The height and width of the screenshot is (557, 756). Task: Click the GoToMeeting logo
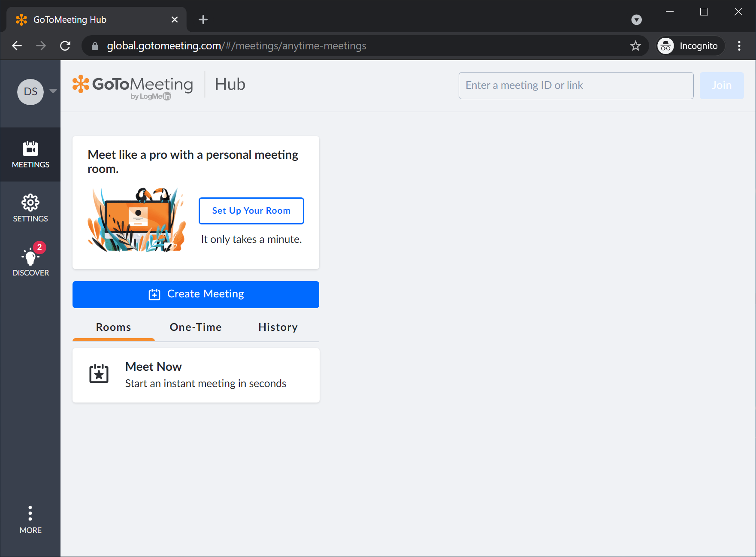click(x=133, y=86)
